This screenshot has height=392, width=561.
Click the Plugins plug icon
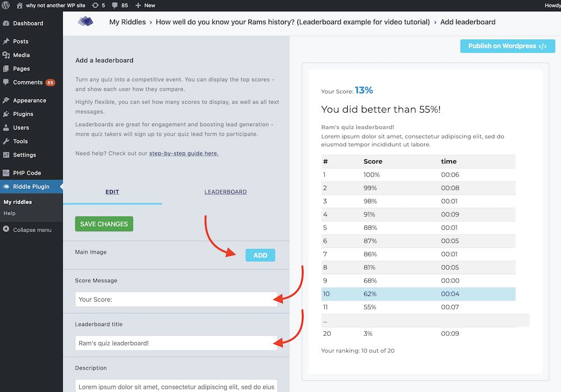[6, 114]
